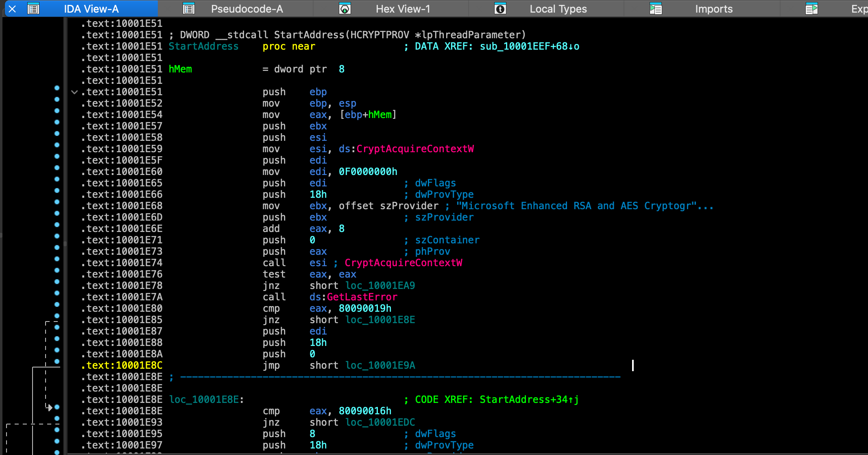Click the Local Types tab icon
Viewport: 868px width, 455px height.
click(500, 9)
